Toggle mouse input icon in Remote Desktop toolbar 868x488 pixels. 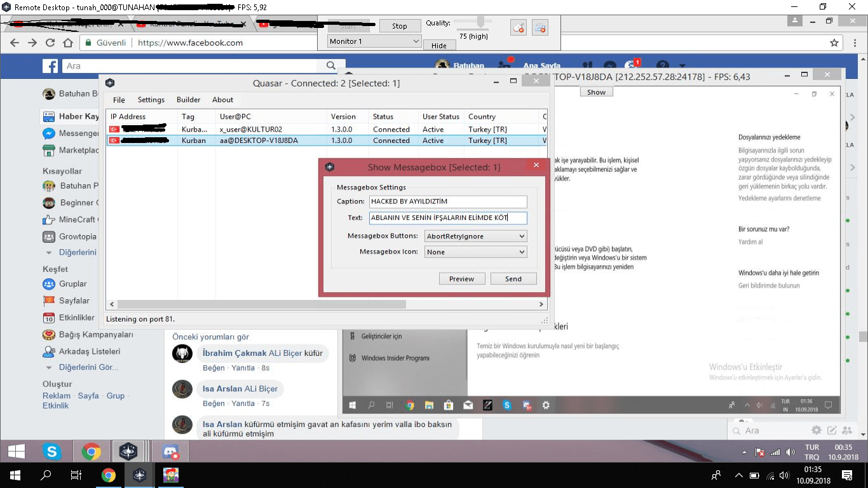pyautogui.click(x=519, y=27)
